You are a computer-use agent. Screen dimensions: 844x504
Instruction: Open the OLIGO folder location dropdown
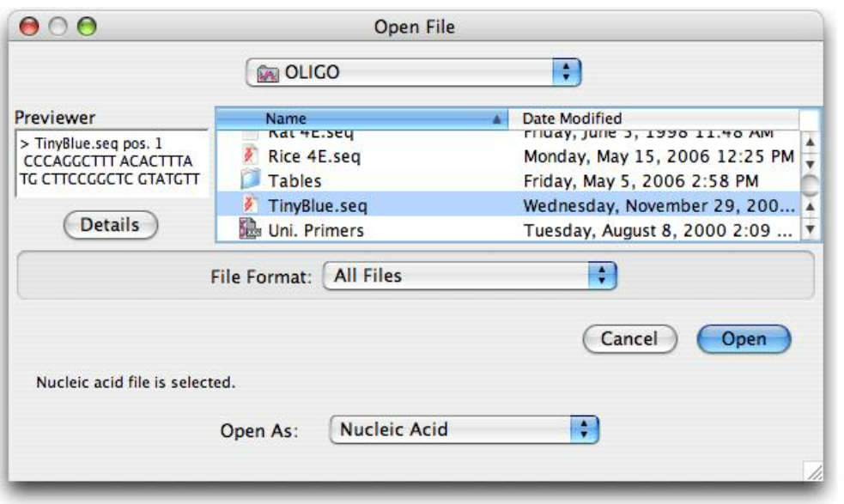413,72
